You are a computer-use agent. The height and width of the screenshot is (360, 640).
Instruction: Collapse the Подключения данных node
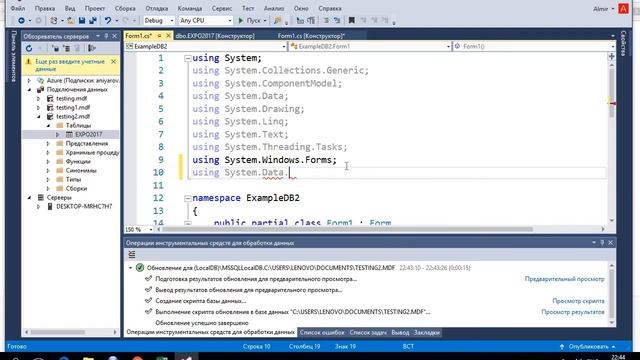click(29, 89)
